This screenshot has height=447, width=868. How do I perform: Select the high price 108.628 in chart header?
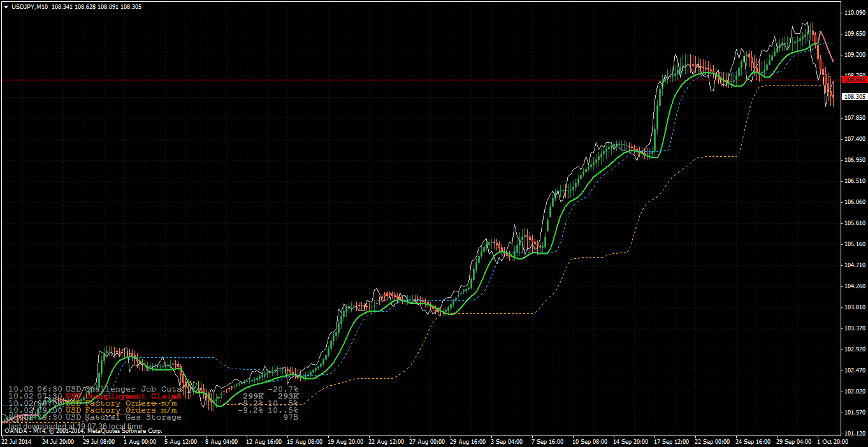86,6
